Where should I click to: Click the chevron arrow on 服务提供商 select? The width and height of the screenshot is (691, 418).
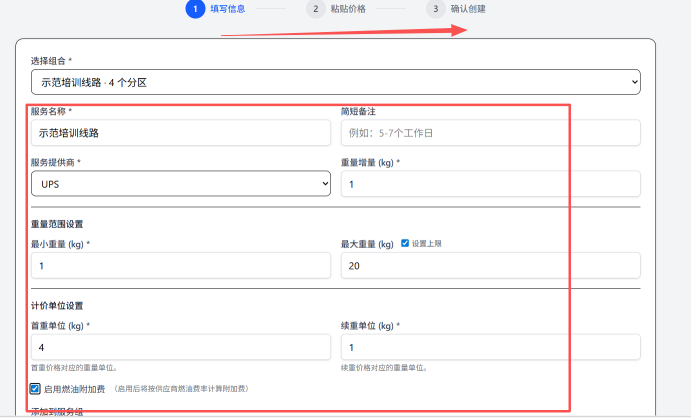point(323,184)
